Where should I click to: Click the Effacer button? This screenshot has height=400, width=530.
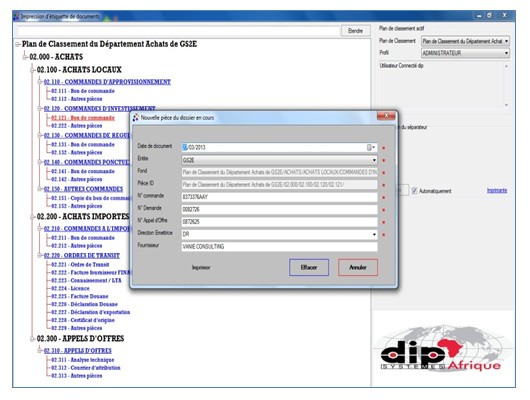(309, 267)
